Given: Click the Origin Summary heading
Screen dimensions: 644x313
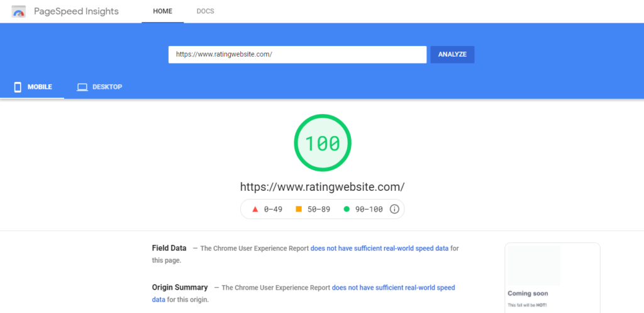Looking at the screenshot, I should pos(180,287).
